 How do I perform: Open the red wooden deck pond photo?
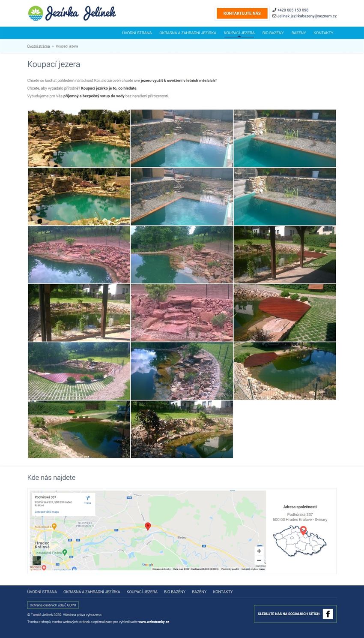(x=285, y=313)
